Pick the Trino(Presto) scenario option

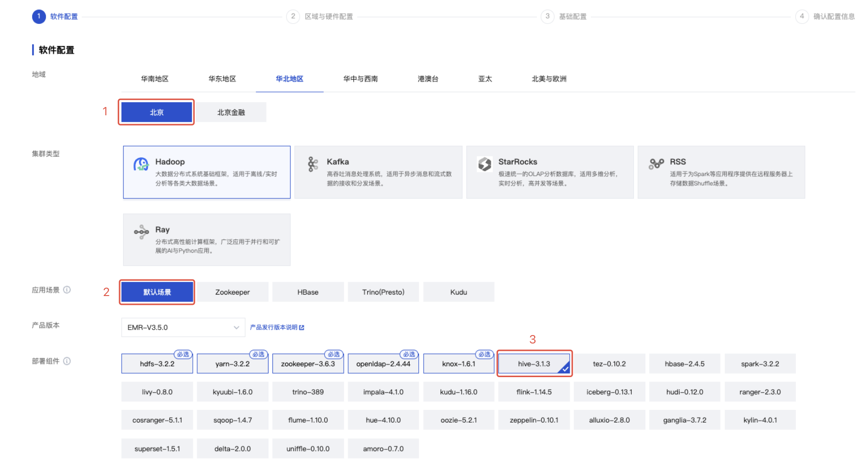(x=383, y=292)
